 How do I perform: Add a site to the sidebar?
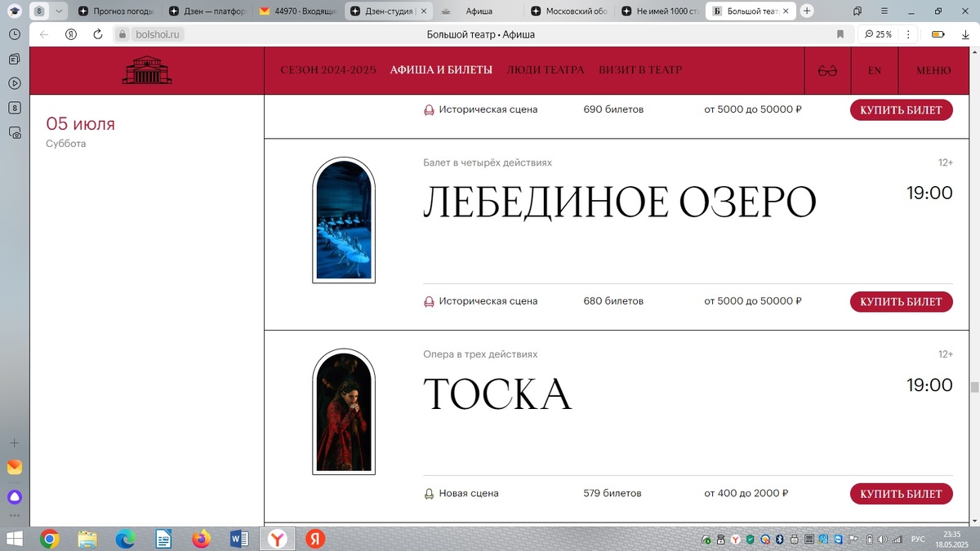point(15,442)
